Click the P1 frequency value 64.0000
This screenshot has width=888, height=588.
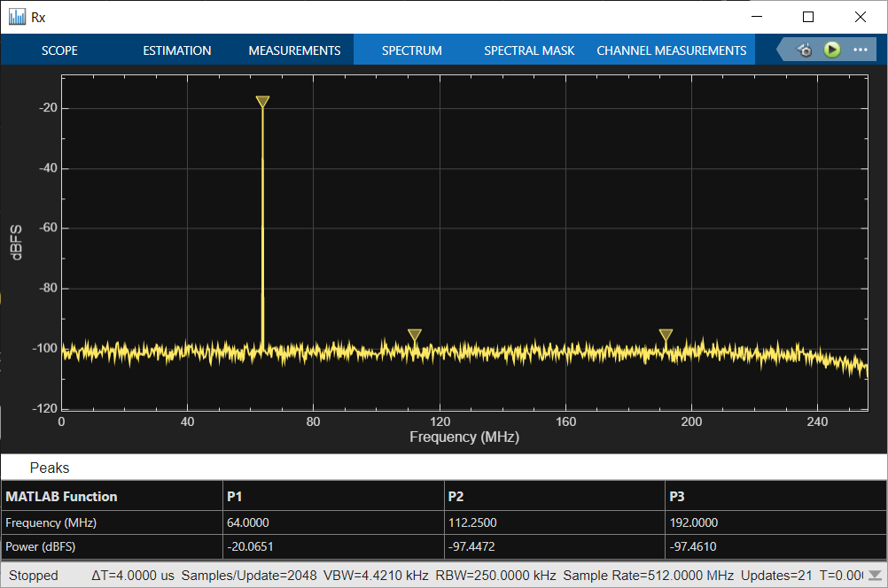point(248,522)
